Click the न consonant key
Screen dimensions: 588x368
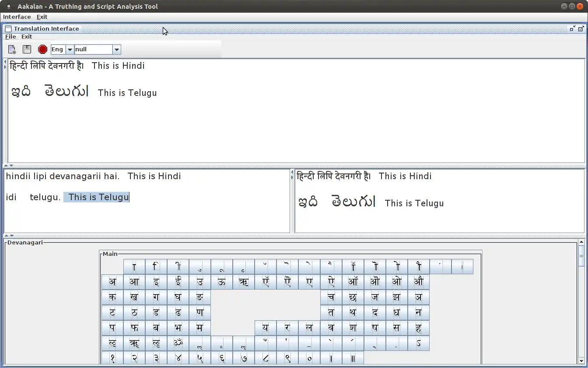[419, 313]
